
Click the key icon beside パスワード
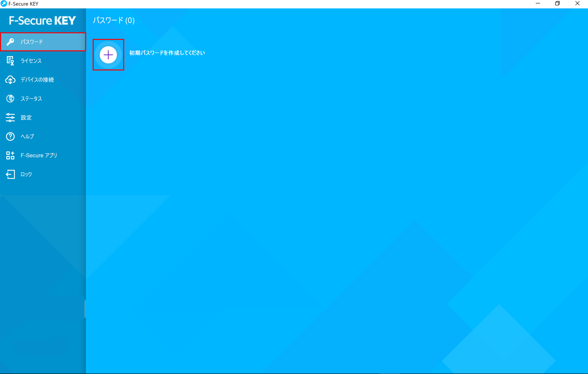pyautogui.click(x=10, y=42)
